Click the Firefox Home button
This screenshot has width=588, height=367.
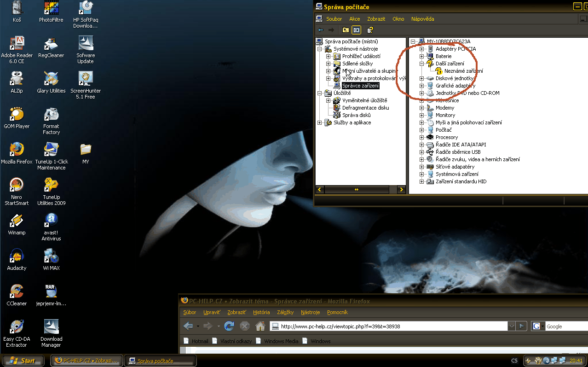click(x=260, y=326)
